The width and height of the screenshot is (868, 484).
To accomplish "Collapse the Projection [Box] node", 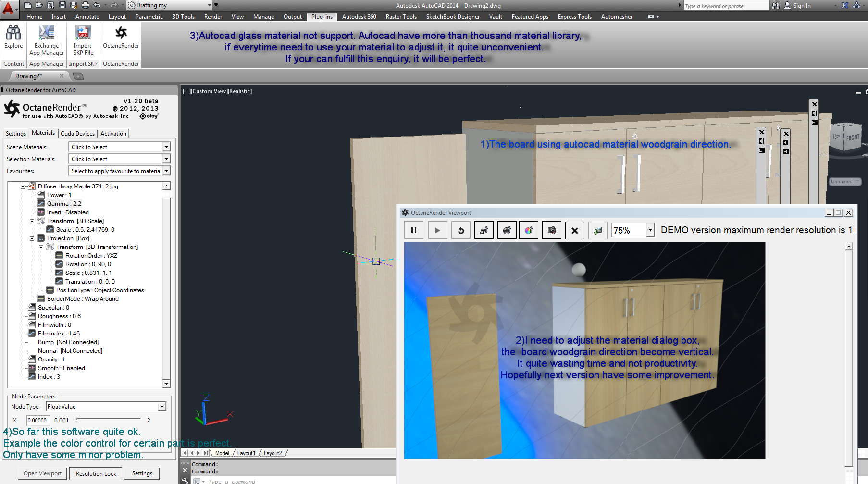I will tap(32, 238).
